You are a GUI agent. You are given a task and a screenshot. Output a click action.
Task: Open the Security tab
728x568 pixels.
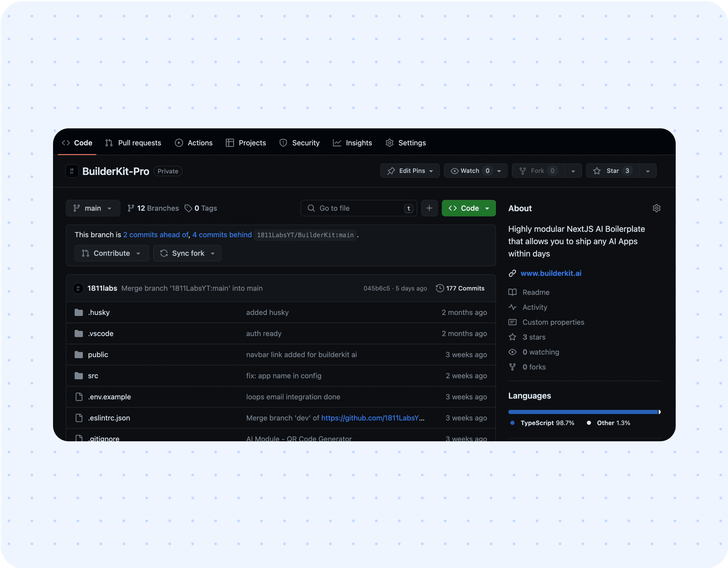[300, 143]
